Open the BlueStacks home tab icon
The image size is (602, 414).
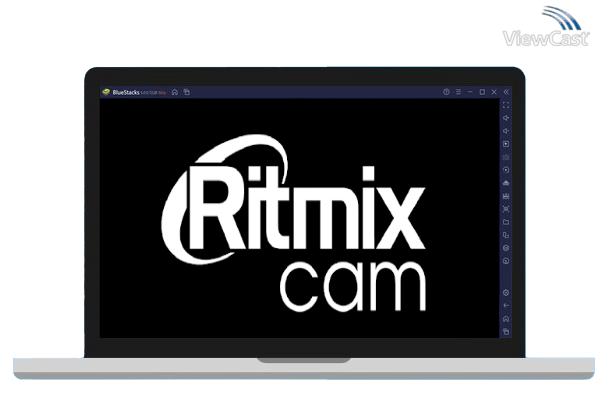tap(175, 92)
